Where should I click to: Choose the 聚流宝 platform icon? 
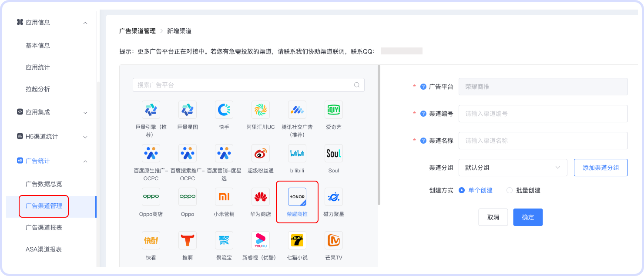[x=224, y=240]
